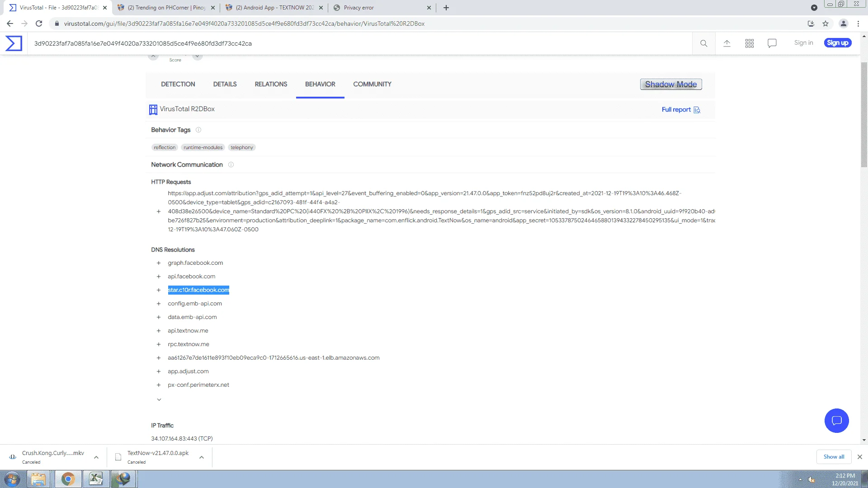The height and width of the screenshot is (488, 868).
Task: Click the score downvote arrow
Action: click(197, 56)
